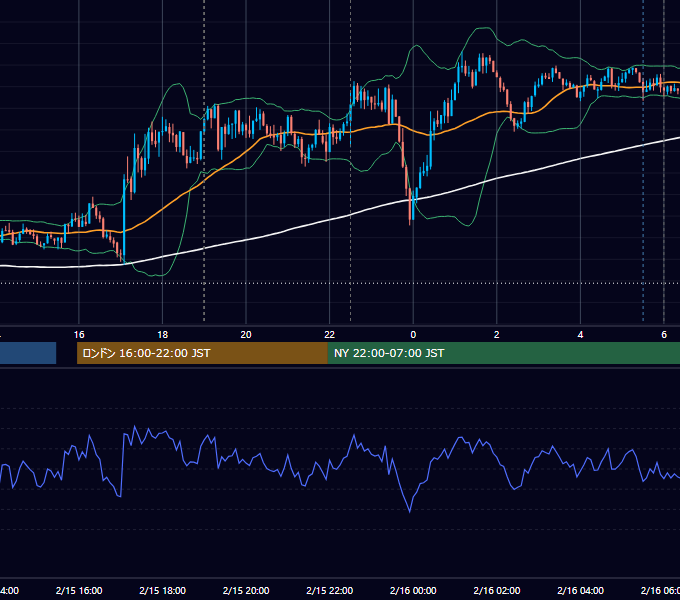Screen dimensions: 680x600
Task: Click the NY 22:00-07:00 JST session bar
Action: tap(503, 353)
